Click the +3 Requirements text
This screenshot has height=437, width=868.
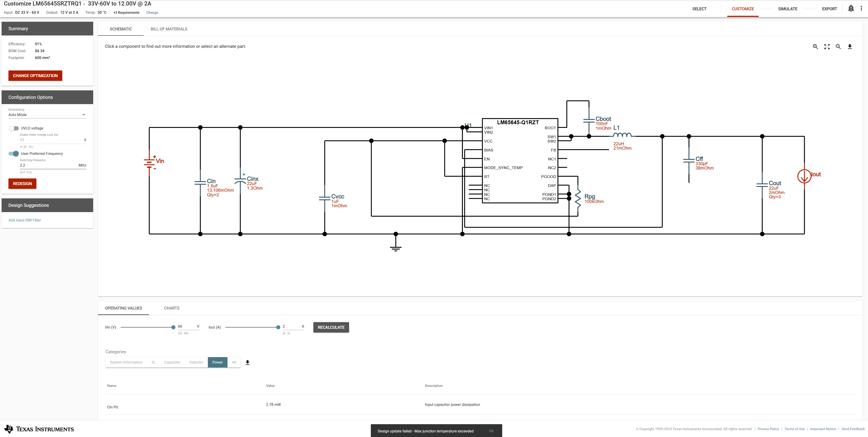[x=126, y=12]
